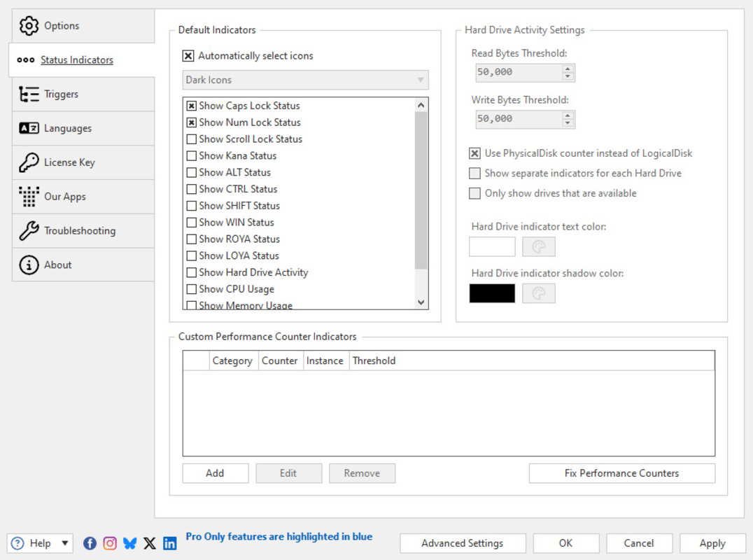Viewport: 753px width, 560px height.
Task: Open the LinkedIn icon
Action: tap(169, 542)
